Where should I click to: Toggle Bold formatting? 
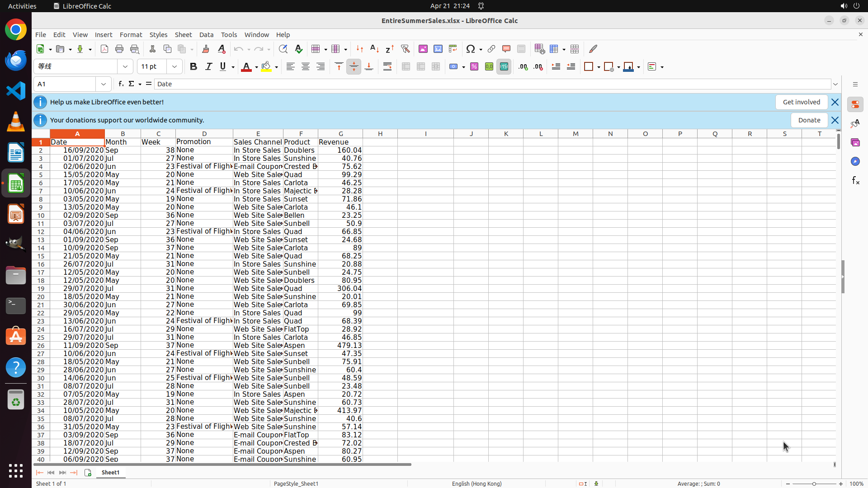coord(193,67)
